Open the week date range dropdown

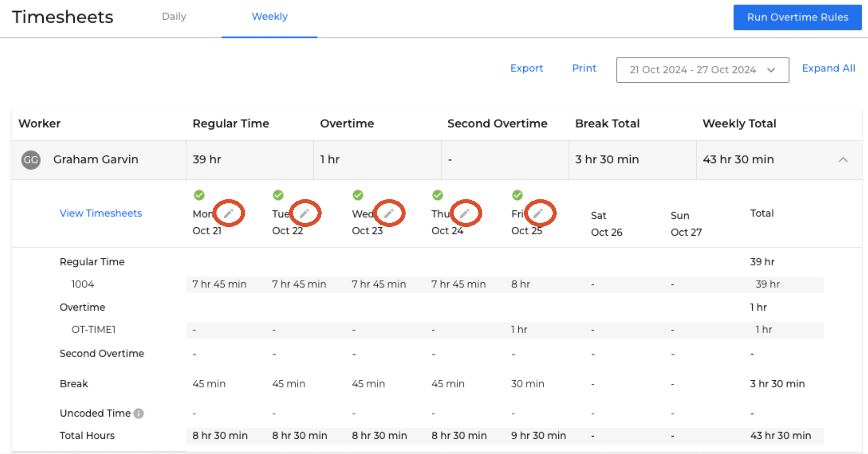702,70
